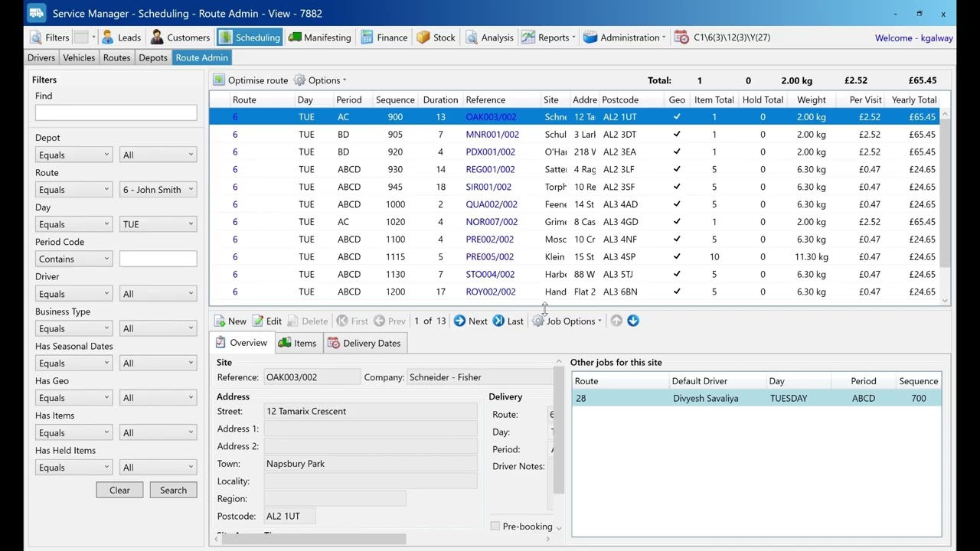The width and height of the screenshot is (980, 551).
Task: Open reference link PRE005/002
Action: (489, 257)
